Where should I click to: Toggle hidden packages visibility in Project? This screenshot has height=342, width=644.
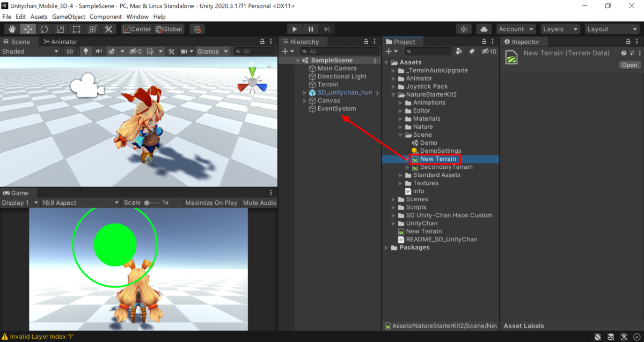tap(489, 51)
